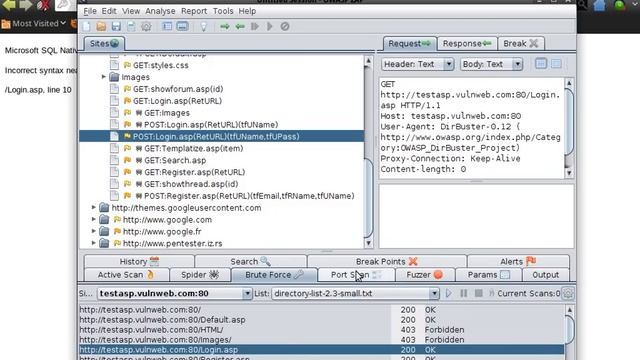Click the first request view icon beside Body: Text

tap(541, 64)
